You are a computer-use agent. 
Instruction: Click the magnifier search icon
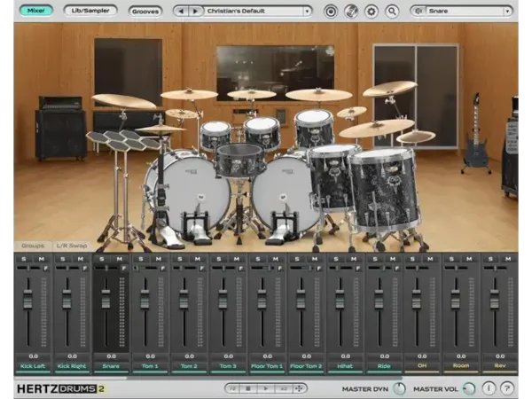[392, 12]
